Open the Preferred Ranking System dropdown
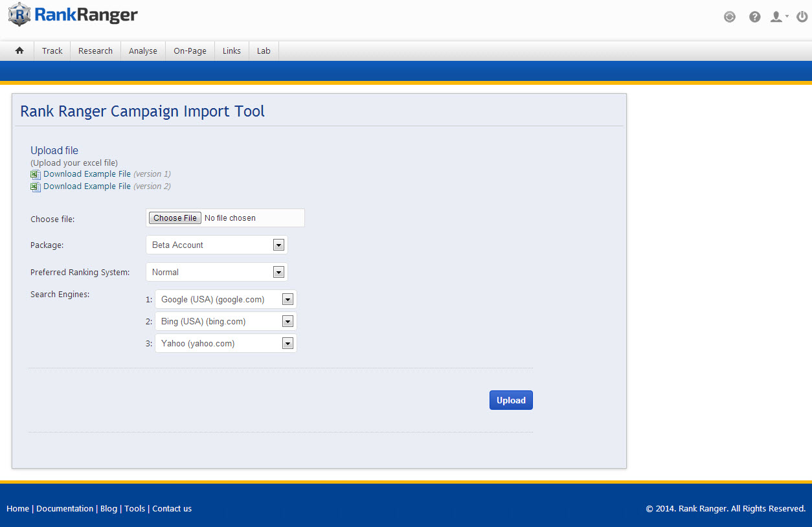Viewport: 812px width, 527px height. pyautogui.click(x=216, y=272)
